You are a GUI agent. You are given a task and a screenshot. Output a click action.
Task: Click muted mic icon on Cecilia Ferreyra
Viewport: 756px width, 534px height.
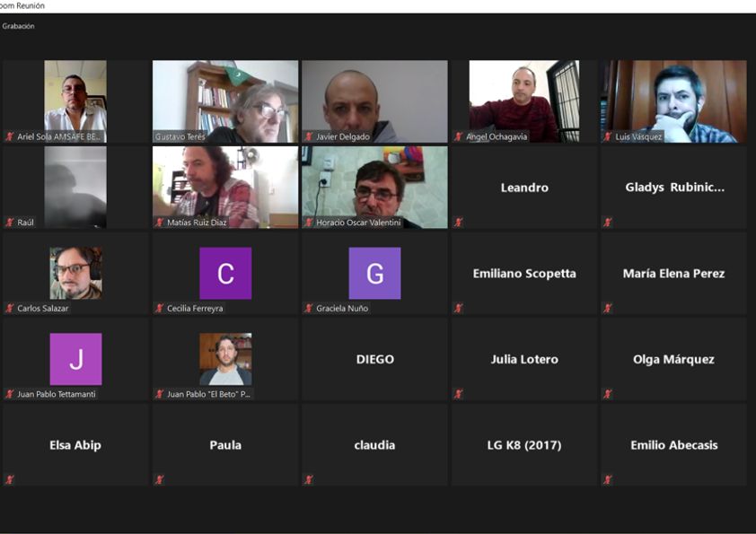(x=159, y=308)
